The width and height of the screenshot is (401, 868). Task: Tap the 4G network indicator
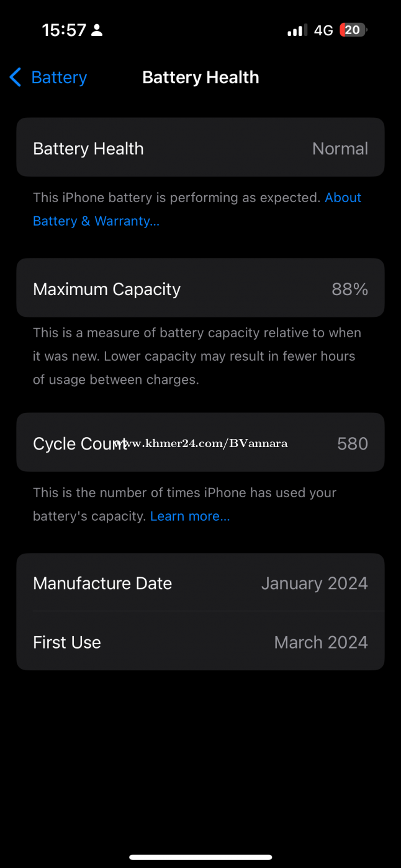point(323,30)
